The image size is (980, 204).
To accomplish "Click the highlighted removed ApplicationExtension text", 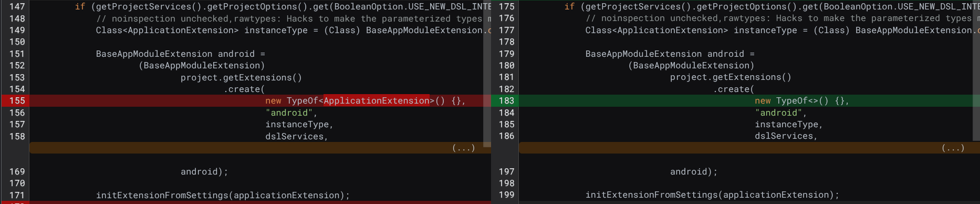I will point(377,101).
